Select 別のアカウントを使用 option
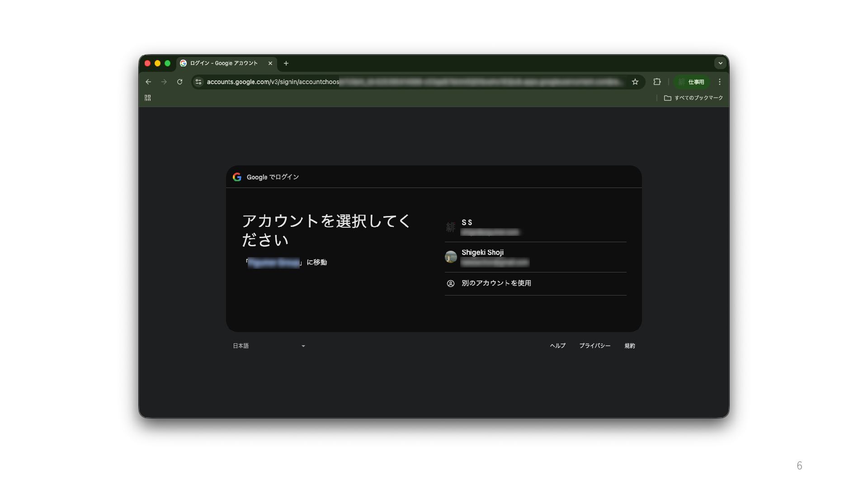 pyautogui.click(x=496, y=283)
